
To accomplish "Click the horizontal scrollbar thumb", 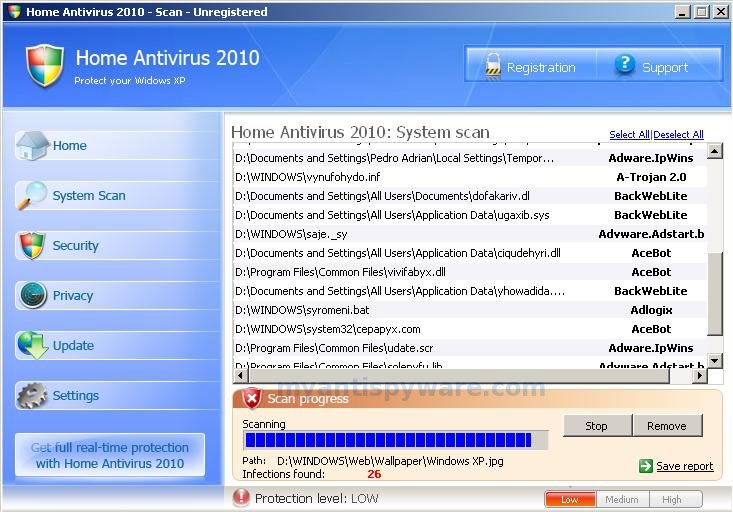I will coord(460,375).
